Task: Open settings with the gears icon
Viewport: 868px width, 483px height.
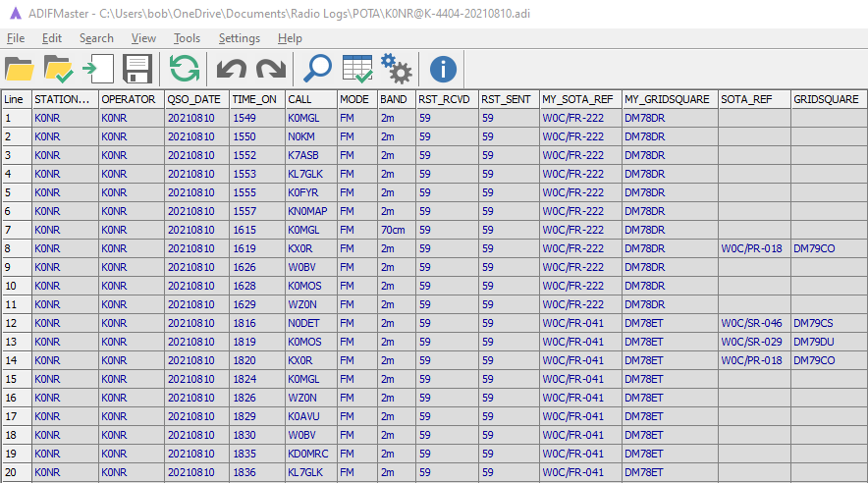Action: click(396, 69)
